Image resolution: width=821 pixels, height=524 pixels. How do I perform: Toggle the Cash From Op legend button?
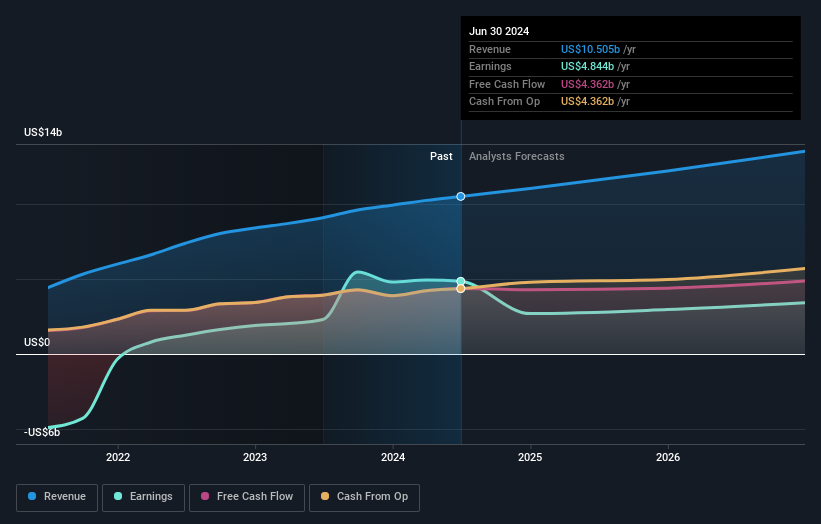[364, 497]
